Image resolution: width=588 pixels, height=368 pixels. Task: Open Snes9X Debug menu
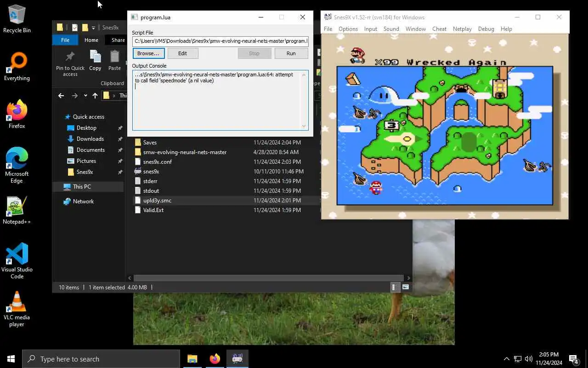pos(486,29)
